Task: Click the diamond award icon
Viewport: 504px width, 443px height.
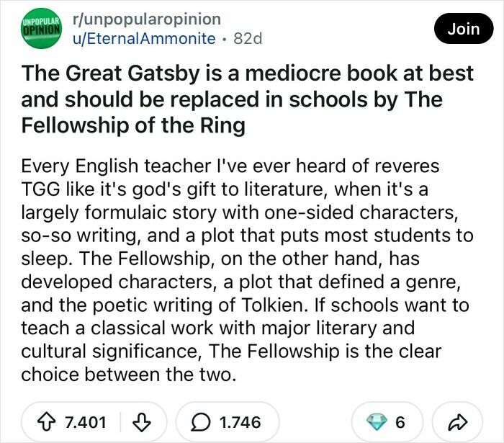Action: coord(377,422)
